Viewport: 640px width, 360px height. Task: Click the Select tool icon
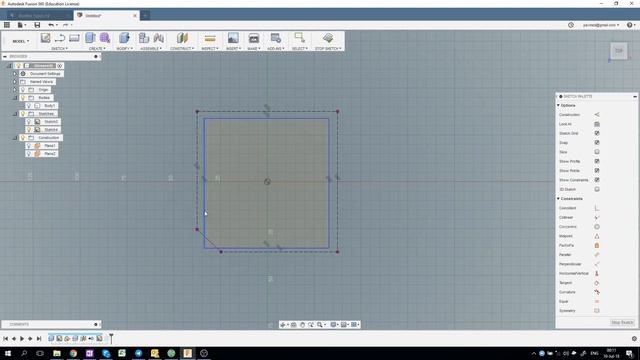(299, 38)
